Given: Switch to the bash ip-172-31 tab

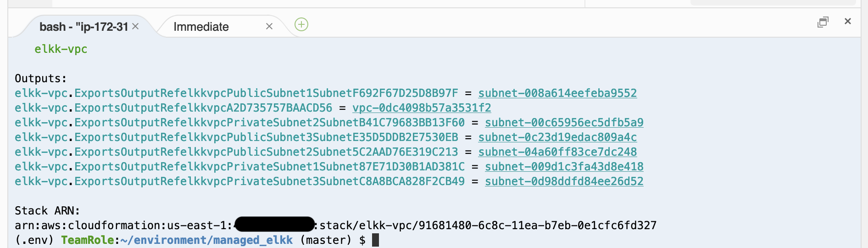Looking at the screenshot, I should 83,27.
